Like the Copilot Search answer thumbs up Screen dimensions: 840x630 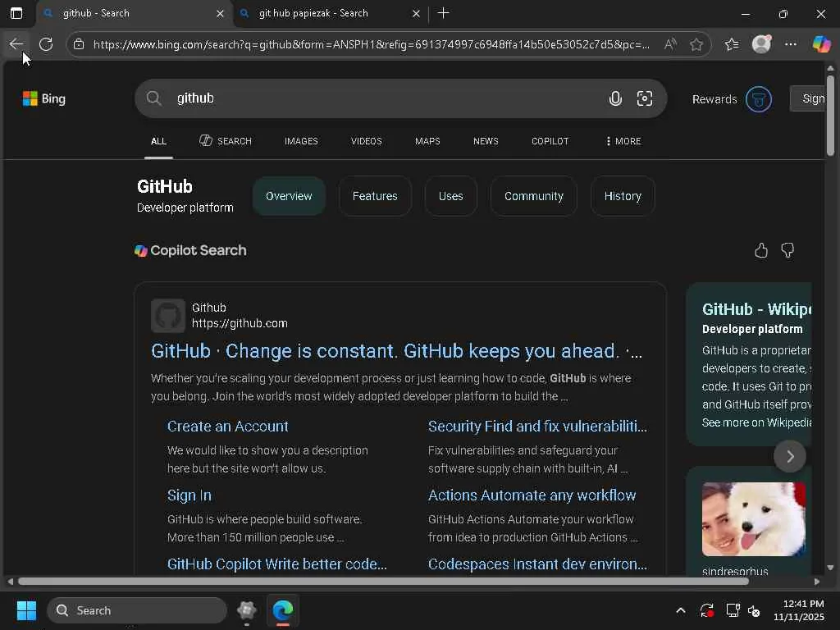tap(761, 250)
